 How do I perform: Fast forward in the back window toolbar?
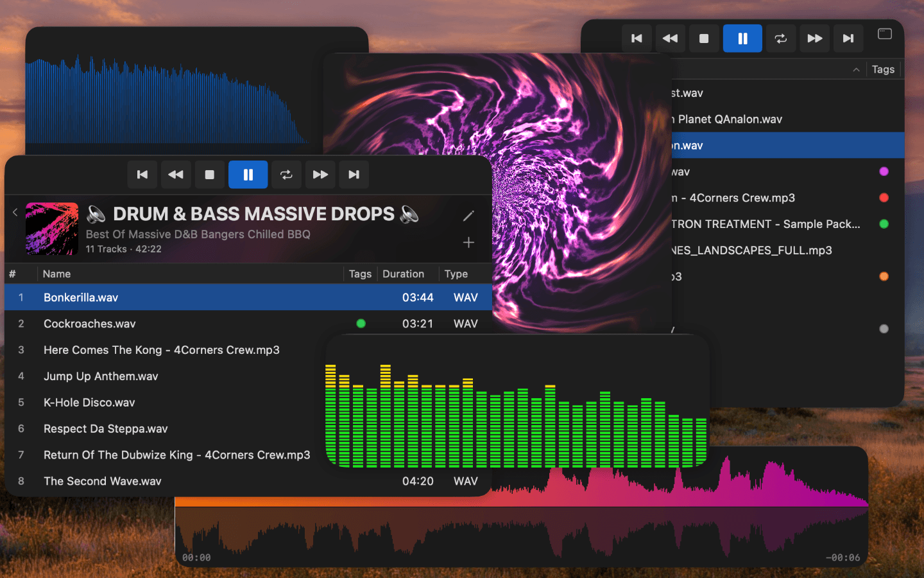815,39
